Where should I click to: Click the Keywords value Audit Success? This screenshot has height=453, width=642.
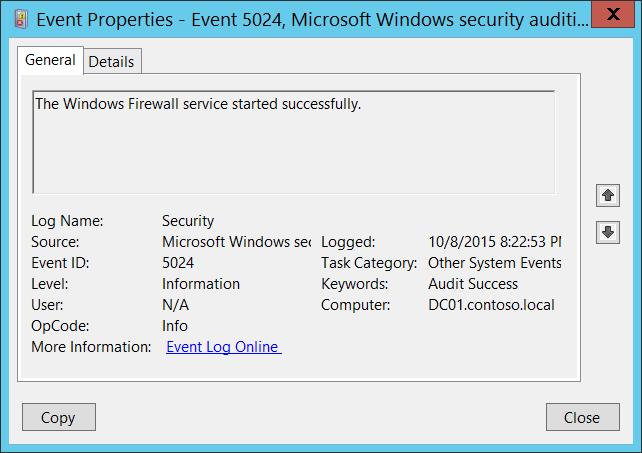[x=473, y=283]
